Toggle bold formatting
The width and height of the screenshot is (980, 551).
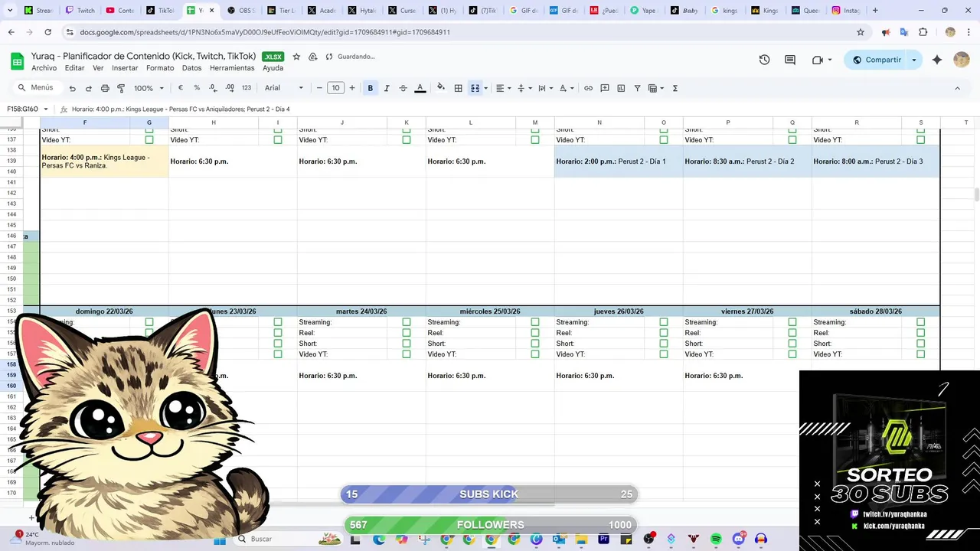[x=371, y=88]
